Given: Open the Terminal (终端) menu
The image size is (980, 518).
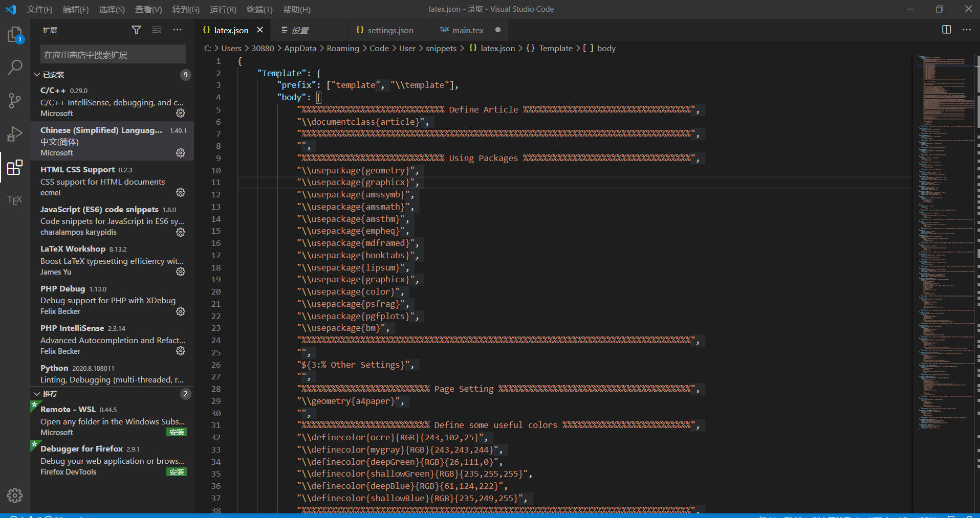Looking at the screenshot, I should click(x=259, y=9).
